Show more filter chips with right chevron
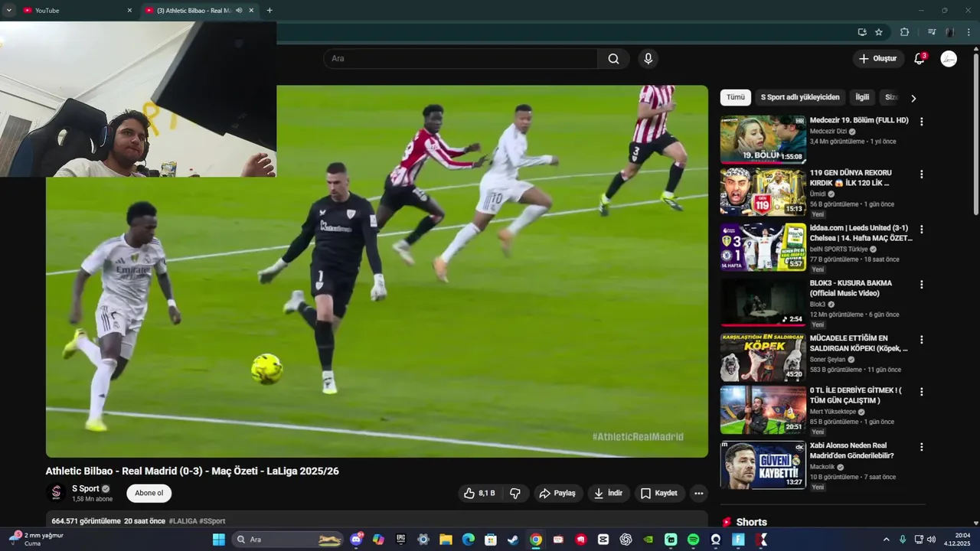 pyautogui.click(x=913, y=98)
